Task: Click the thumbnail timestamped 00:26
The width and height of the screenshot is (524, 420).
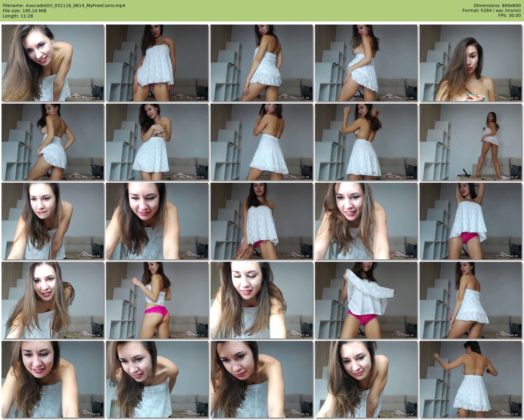Action: click(53, 63)
